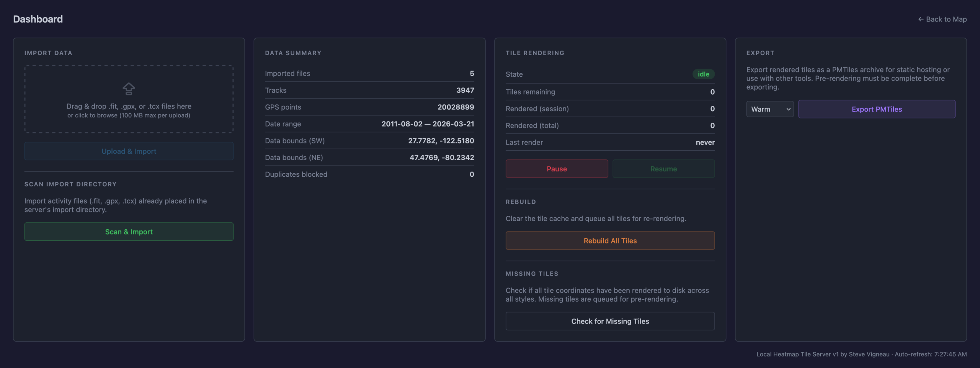Click the Last render never value

click(x=705, y=142)
